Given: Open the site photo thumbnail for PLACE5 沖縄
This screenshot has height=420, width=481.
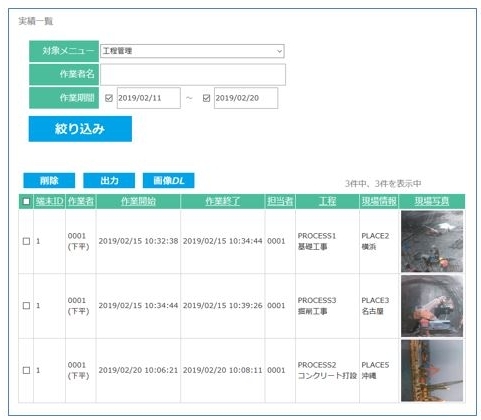Looking at the screenshot, I should (x=432, y=371).
